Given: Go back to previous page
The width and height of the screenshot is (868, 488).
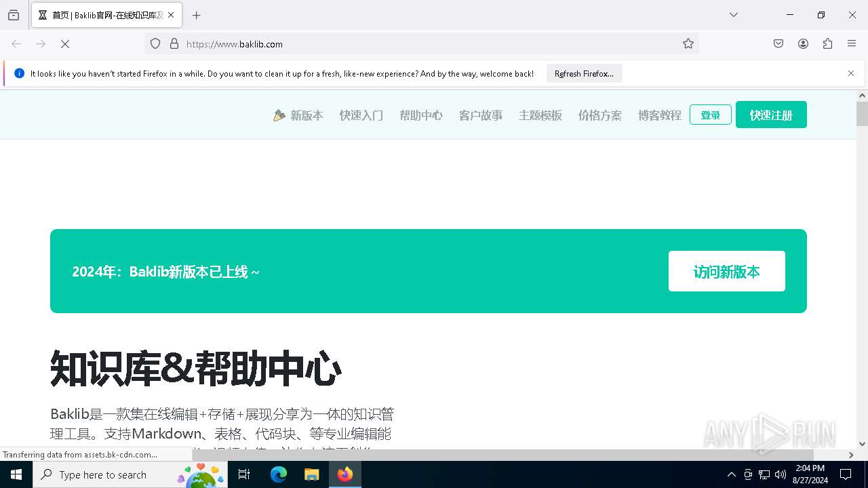Looking at the screenshot, I should click(x=16, y=44).
